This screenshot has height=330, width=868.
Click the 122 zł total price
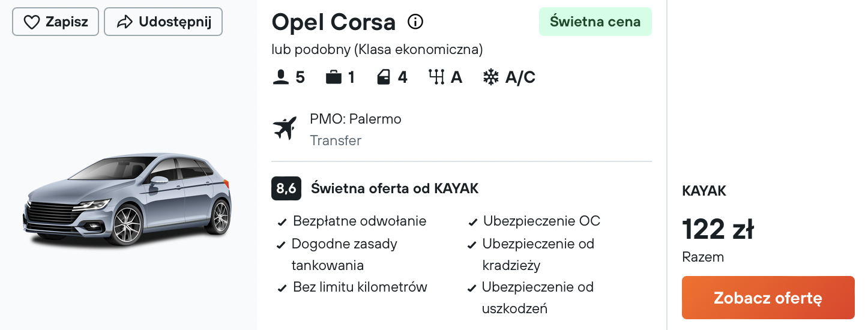point(718,229)
